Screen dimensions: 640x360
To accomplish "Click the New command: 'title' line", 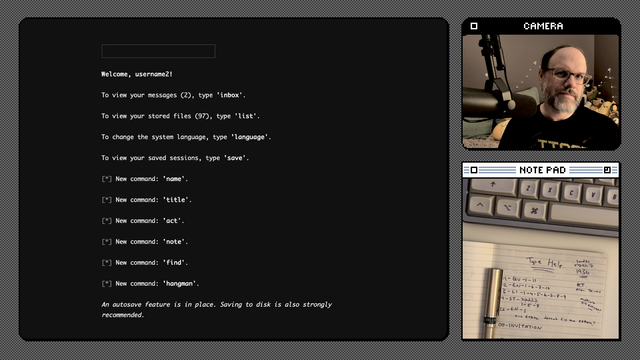I will pos(147,200).
